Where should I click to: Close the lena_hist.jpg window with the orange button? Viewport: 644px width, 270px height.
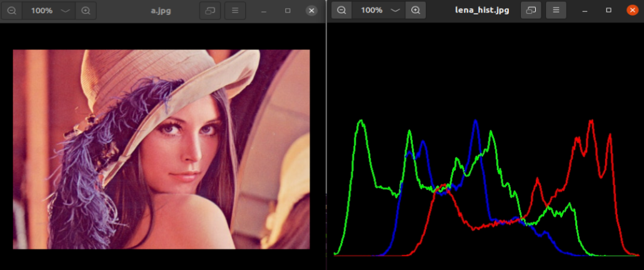[x=632, y=10]
